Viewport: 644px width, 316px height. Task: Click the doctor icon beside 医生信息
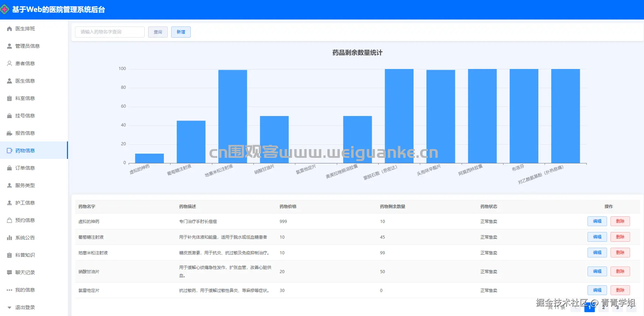click(x=9, y=81)
